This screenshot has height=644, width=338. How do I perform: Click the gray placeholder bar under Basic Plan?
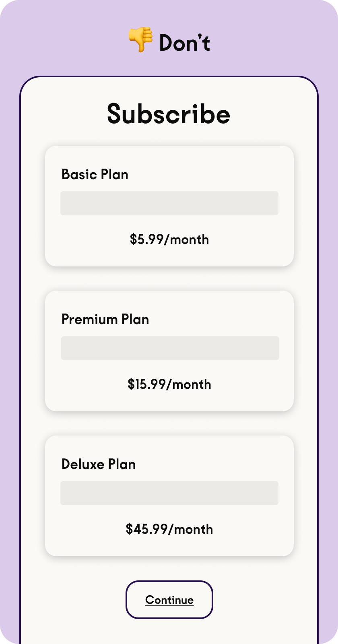coord(169,203)
